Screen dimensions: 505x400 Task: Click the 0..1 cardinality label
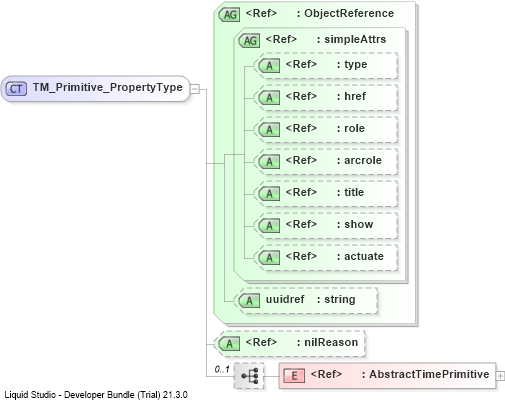pos(222,369)
